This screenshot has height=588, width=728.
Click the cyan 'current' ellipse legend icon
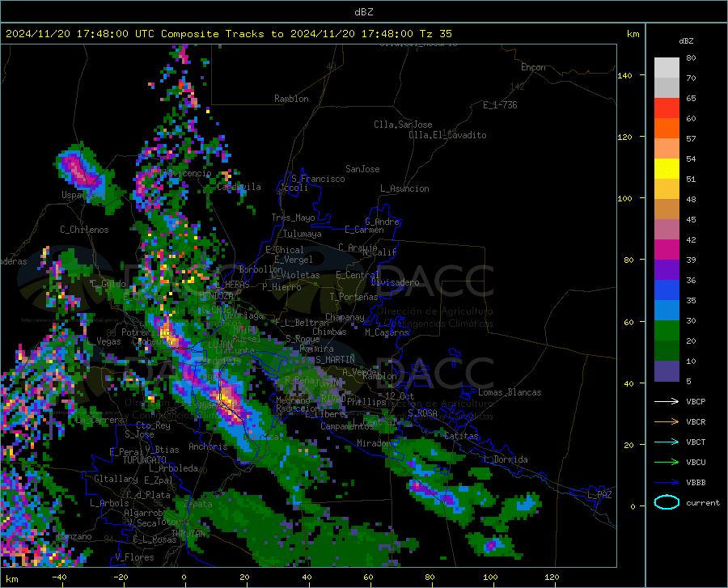[667, 502]
